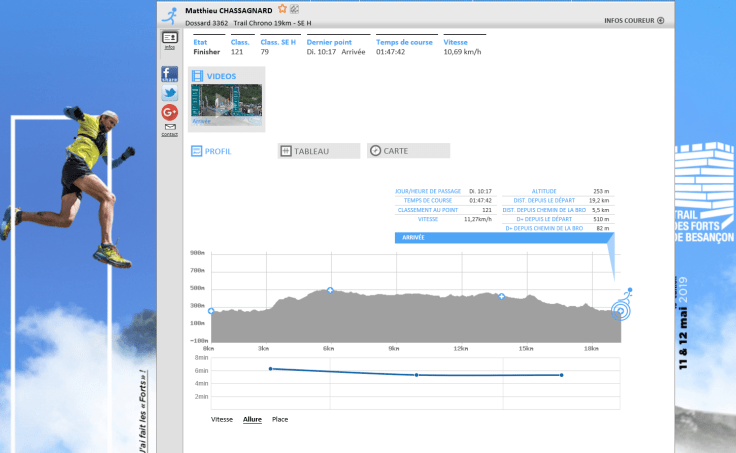Select the Profil tab
The height and width of the screenshot is (453, 736).
[211, 151]
